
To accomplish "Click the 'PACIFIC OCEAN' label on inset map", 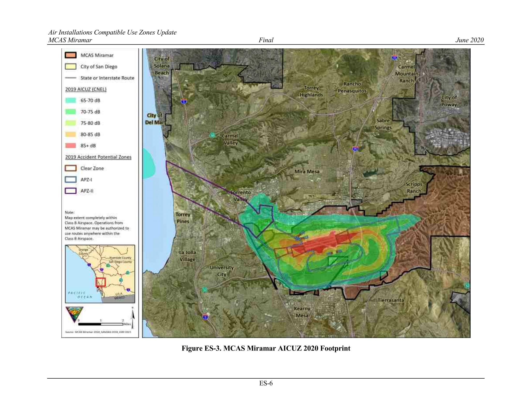I will click(x=80, y=295).
